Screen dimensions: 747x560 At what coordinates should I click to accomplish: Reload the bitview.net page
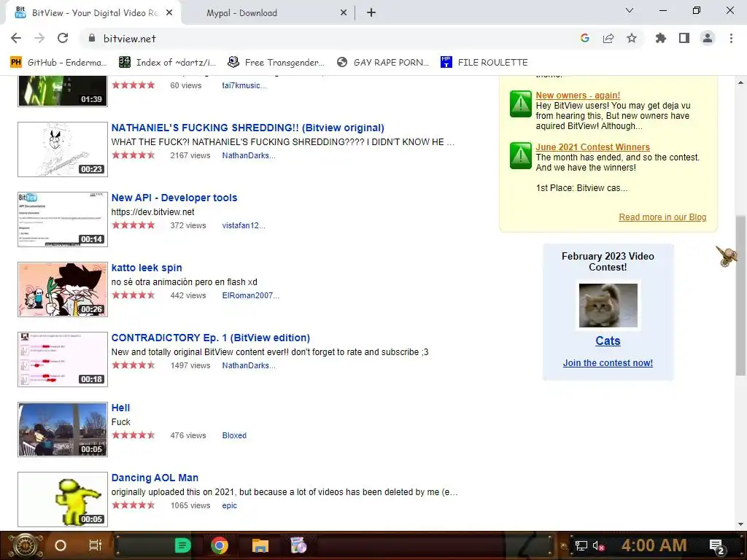[x=63, y=39]
